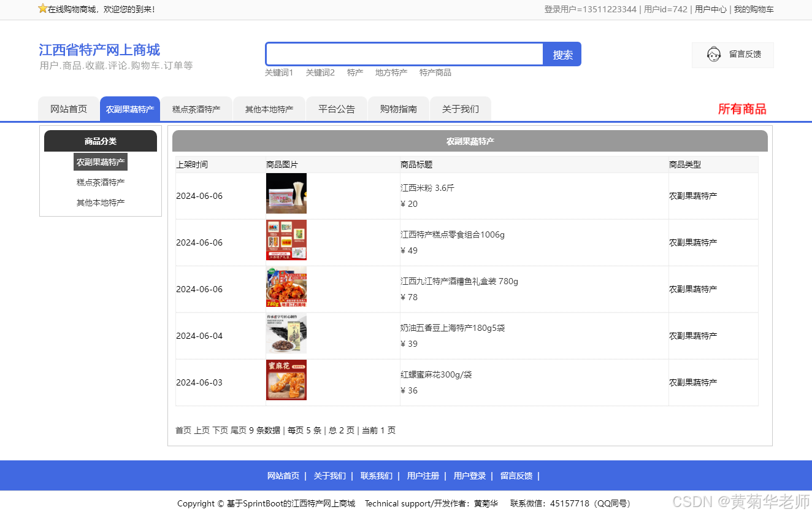Click the feedback face icon

click(713, 55)
